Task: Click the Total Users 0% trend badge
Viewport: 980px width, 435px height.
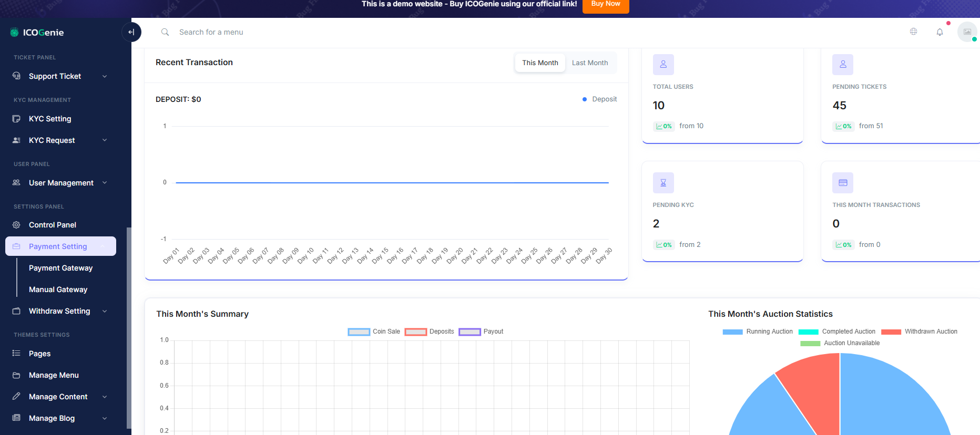Action: tap(663, 126)
